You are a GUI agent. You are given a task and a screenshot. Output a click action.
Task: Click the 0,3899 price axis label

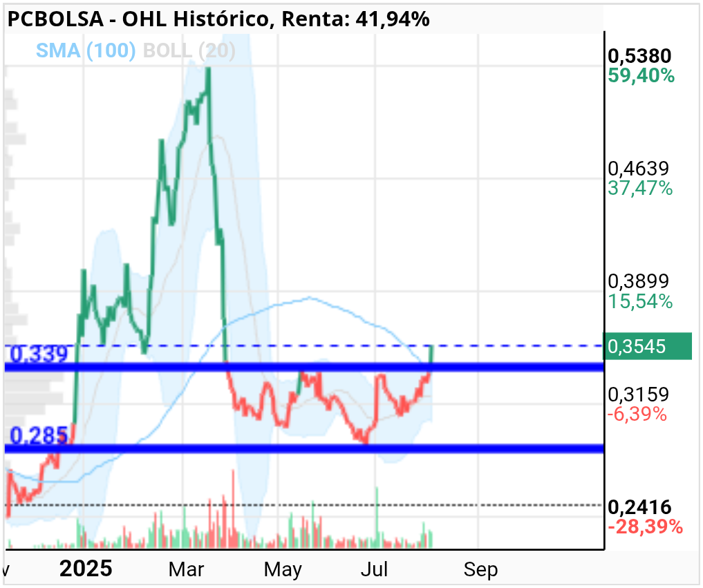[639, 281]
